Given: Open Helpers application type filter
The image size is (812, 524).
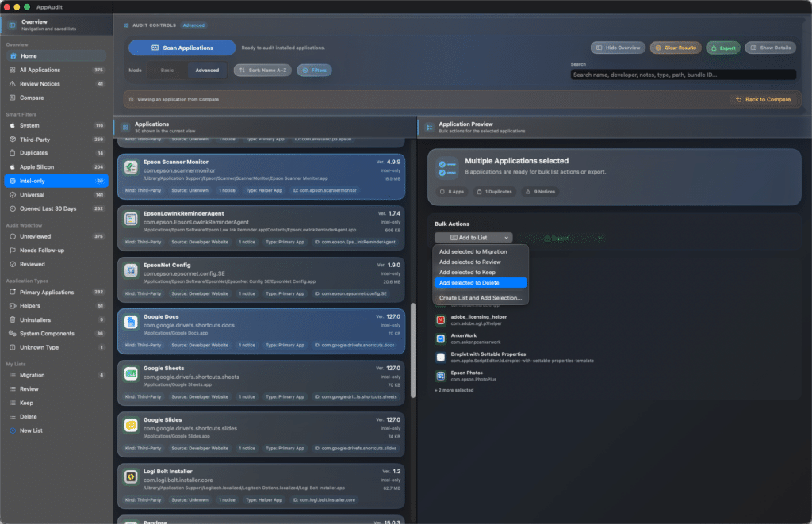Looking at the screenshot, I should (x=56, y=305).
